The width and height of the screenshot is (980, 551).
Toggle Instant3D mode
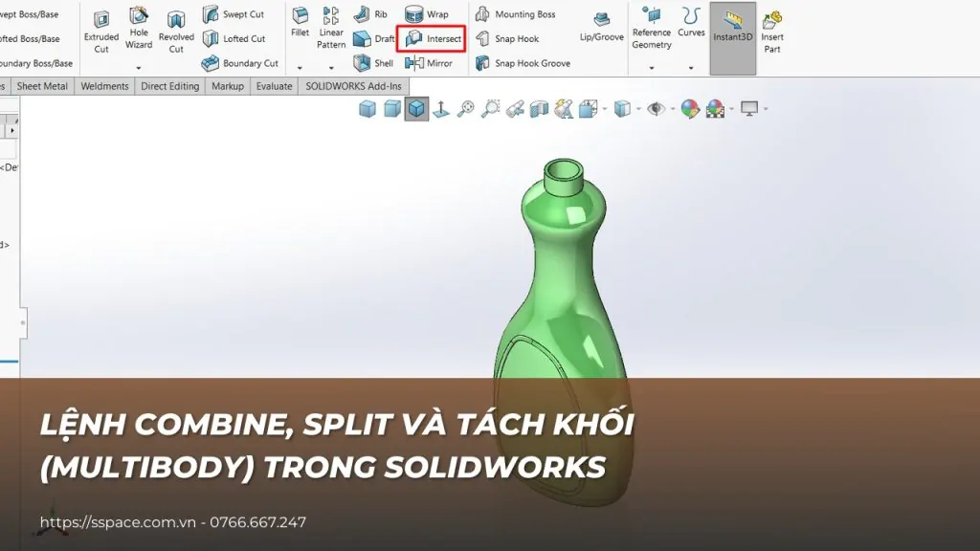coord(733,38)
